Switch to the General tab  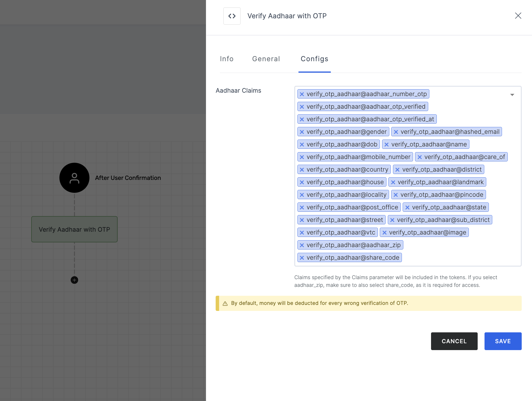coord(266,59)
